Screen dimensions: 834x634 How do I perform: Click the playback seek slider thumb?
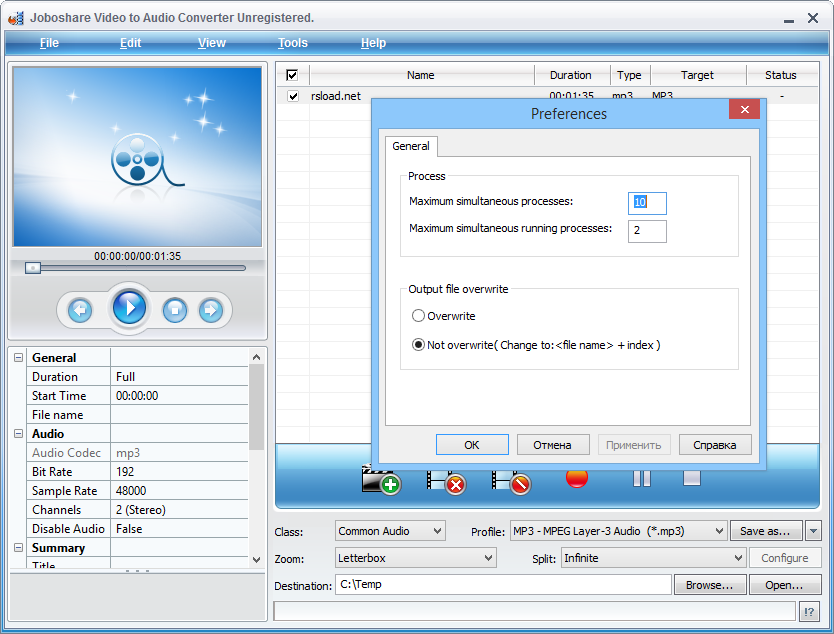(33, 268)
